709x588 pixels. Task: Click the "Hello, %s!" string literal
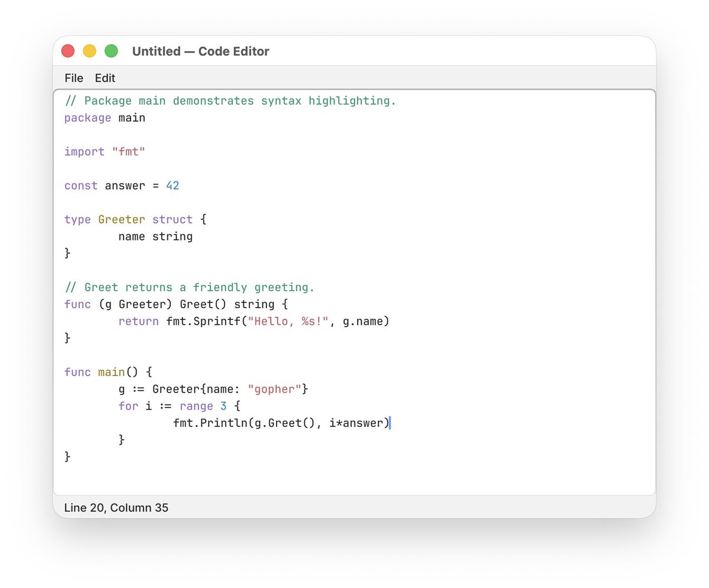tap(288, 322)
